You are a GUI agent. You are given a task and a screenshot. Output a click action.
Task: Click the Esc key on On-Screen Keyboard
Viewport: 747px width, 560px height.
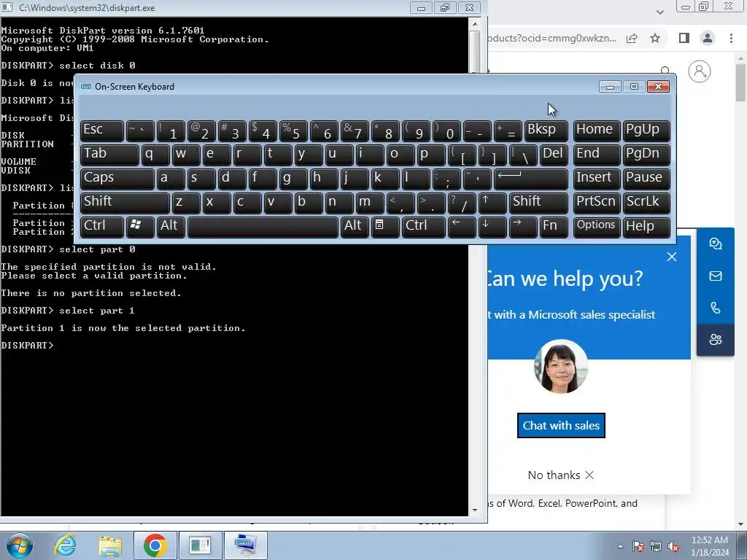[x=102, y=131]
